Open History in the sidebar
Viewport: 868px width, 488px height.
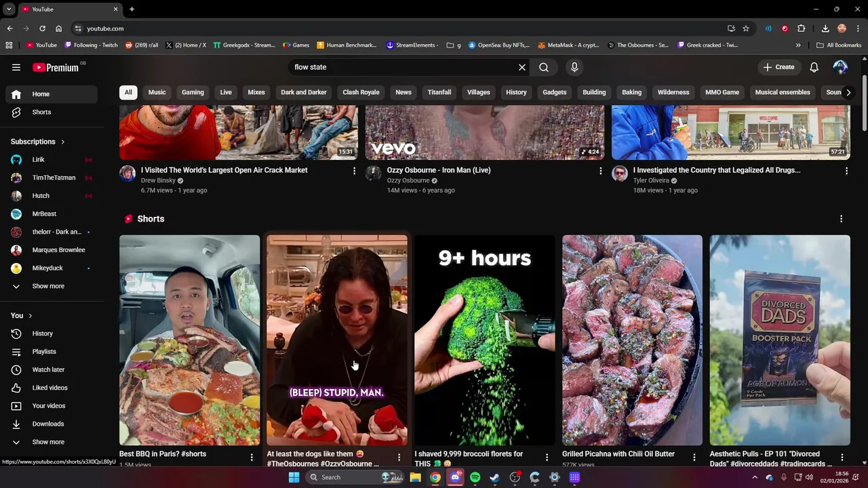coord(52,333)
